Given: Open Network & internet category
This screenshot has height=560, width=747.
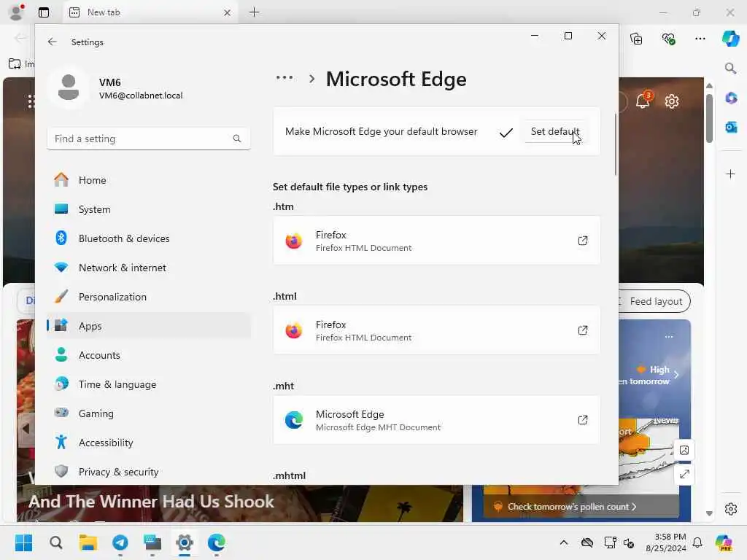Looking at the screenshot, I should [x=149, y=268].
